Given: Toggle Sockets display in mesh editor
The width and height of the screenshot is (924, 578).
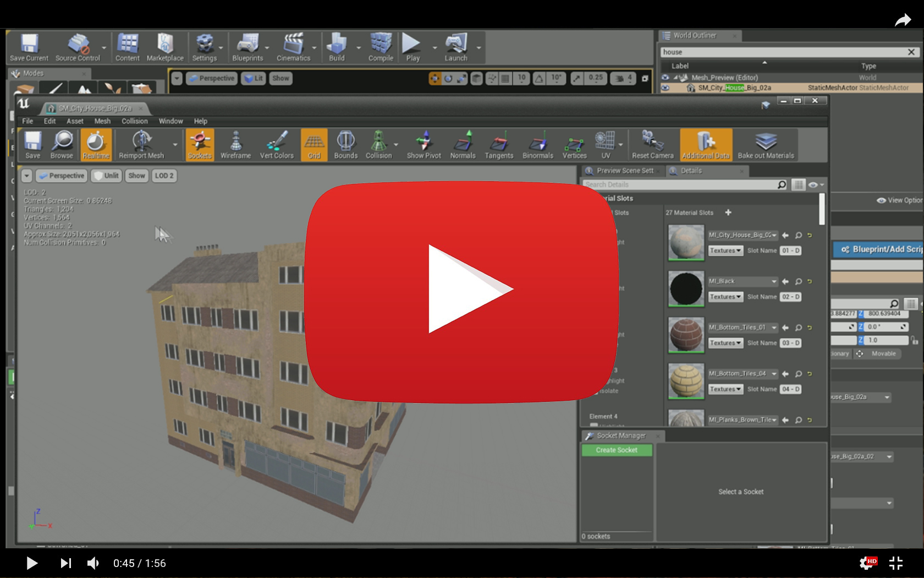Looking at the screenshot, I should tap(200, 145).
